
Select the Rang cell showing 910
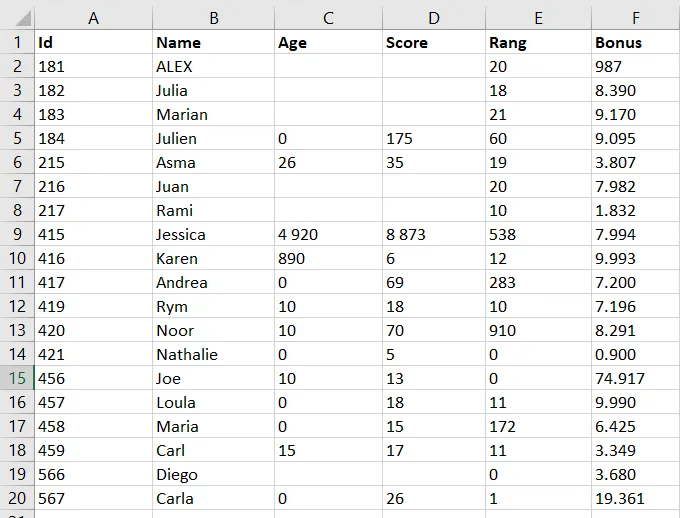pyautogui.click(x=538, y=330)
